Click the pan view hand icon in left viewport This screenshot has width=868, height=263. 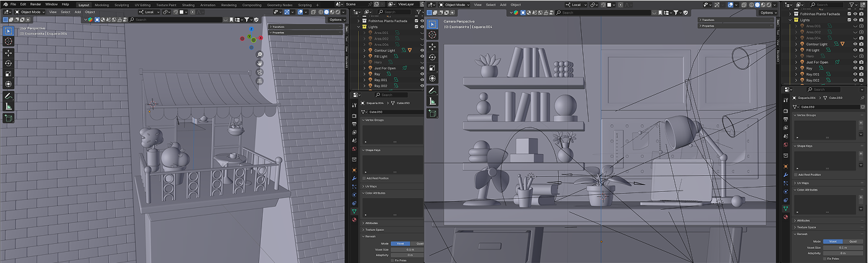(260, 63)
